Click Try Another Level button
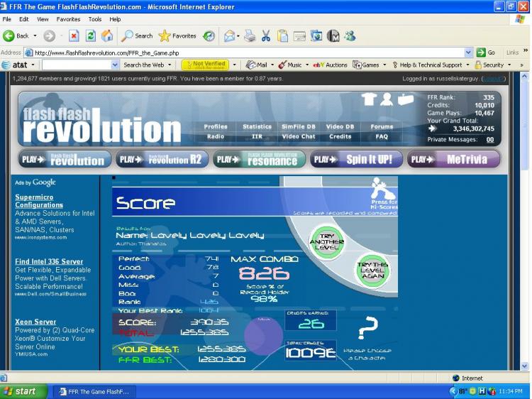This screenshot has width=532, height=399. 327,242
